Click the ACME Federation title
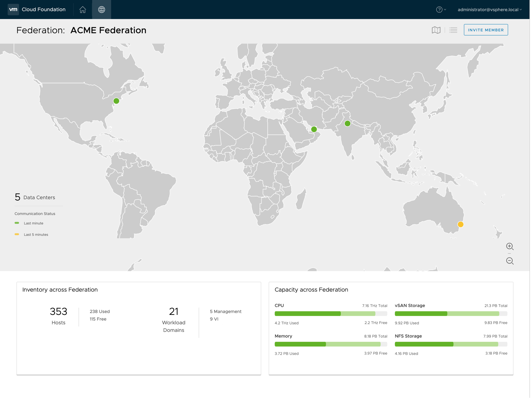Image resolution: width=532 pixels, height=404 pixels. pyautogui.click(x=108, y=30)
